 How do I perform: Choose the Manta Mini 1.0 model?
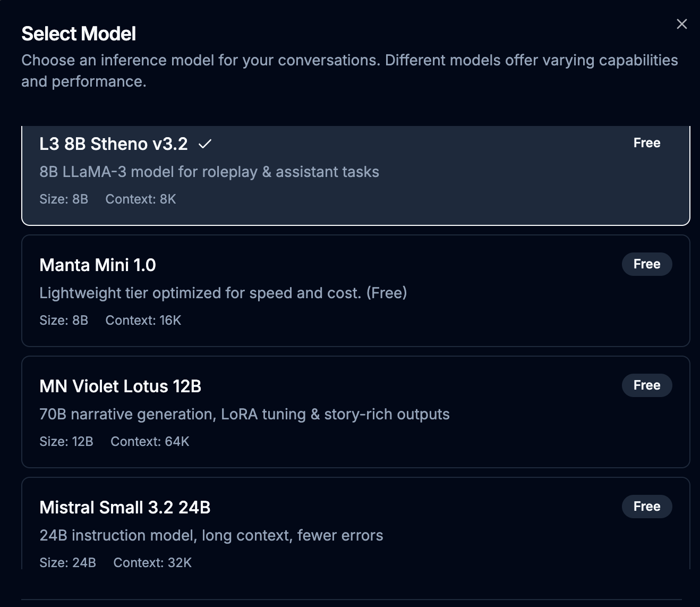98,265
